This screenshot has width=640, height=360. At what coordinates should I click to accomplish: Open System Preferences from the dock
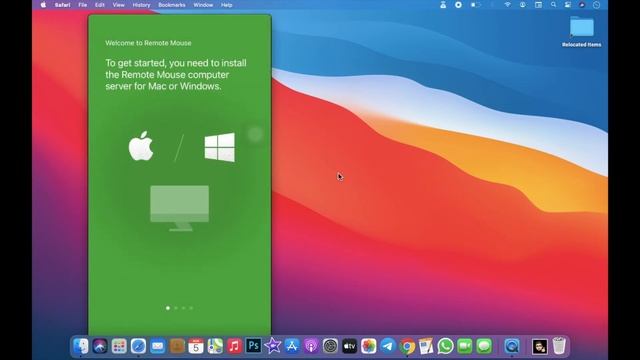click(330, 346)
